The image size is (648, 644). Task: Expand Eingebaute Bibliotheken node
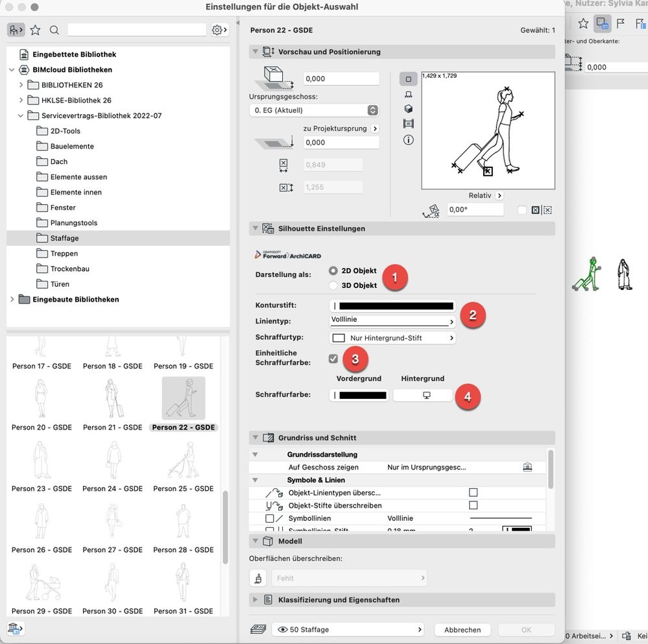(x=12, y=299)
